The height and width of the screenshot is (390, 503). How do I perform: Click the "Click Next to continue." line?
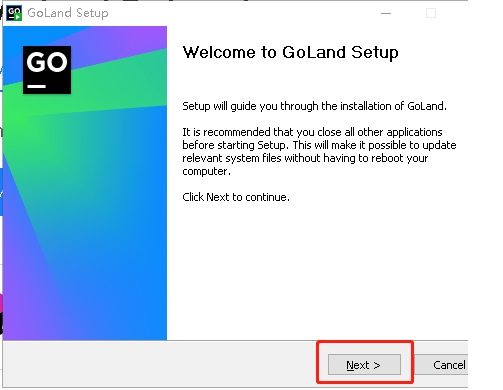coord(236,197)
